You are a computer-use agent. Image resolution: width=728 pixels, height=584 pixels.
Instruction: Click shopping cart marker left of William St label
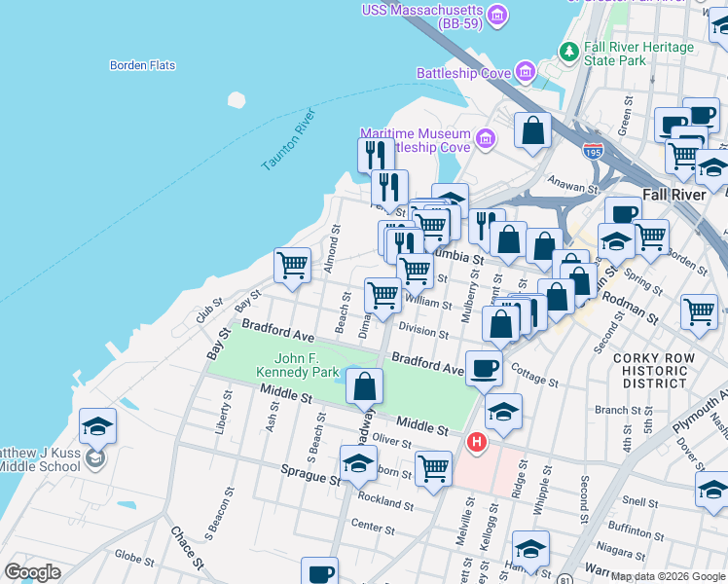tap(383, 300)
